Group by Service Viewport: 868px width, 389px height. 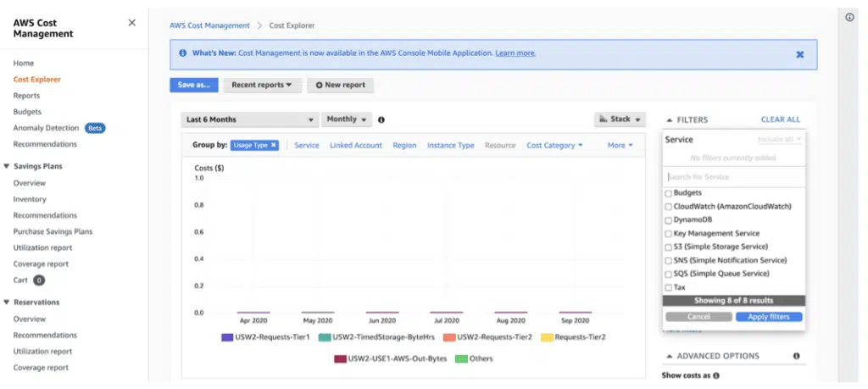(x=307, y=145)
